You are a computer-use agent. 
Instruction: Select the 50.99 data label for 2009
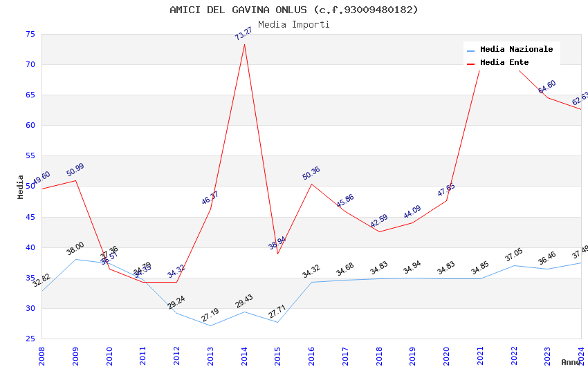coord(75,169)
